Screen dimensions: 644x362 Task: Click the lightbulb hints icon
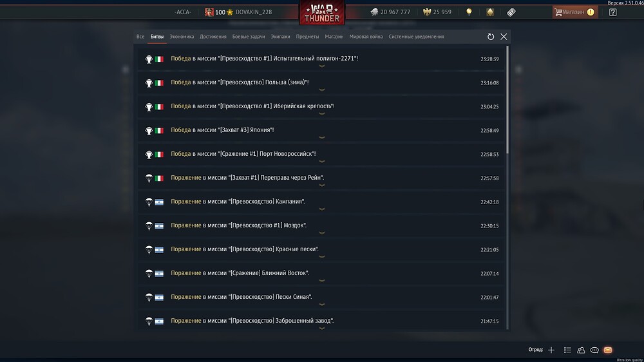pyautogui.click(x=469, y=12)
